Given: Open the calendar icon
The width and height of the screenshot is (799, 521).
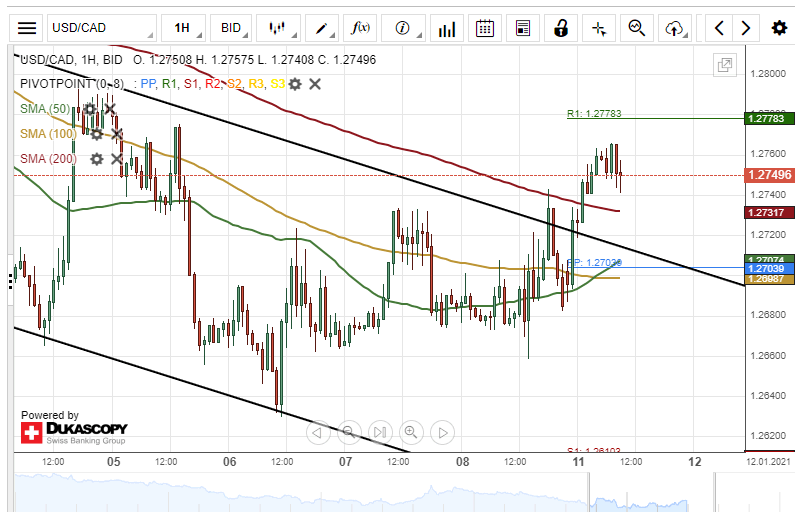Looking at the screenshot, I should pos(485,28).
